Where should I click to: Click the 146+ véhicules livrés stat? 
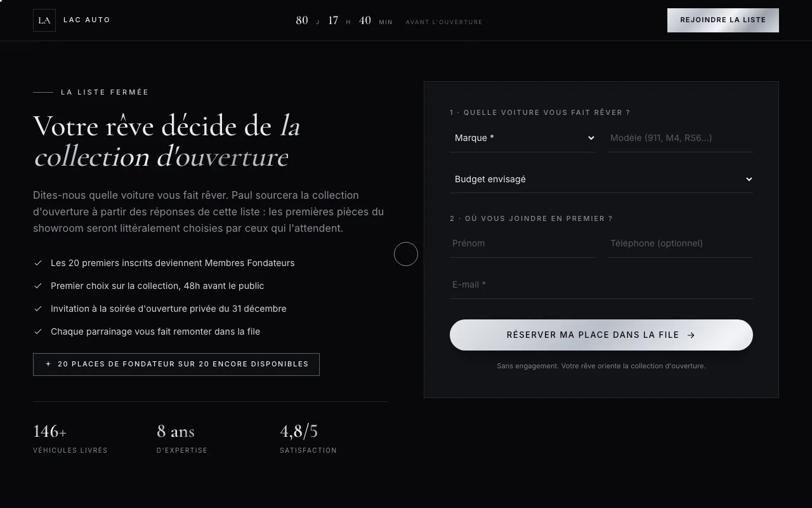(70, 439)
